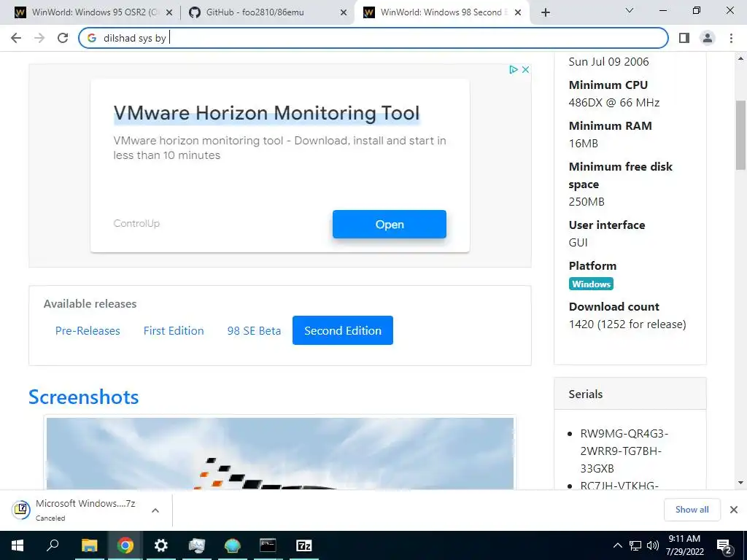Click the Windows 98 screenshot thumbnail
The image size is (747, 560).
(280, 454)
